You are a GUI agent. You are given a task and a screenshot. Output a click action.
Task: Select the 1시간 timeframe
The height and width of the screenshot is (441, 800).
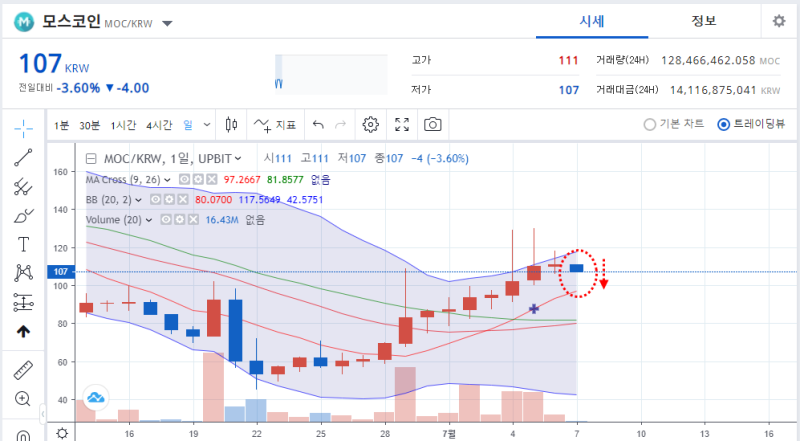[123, 125]
